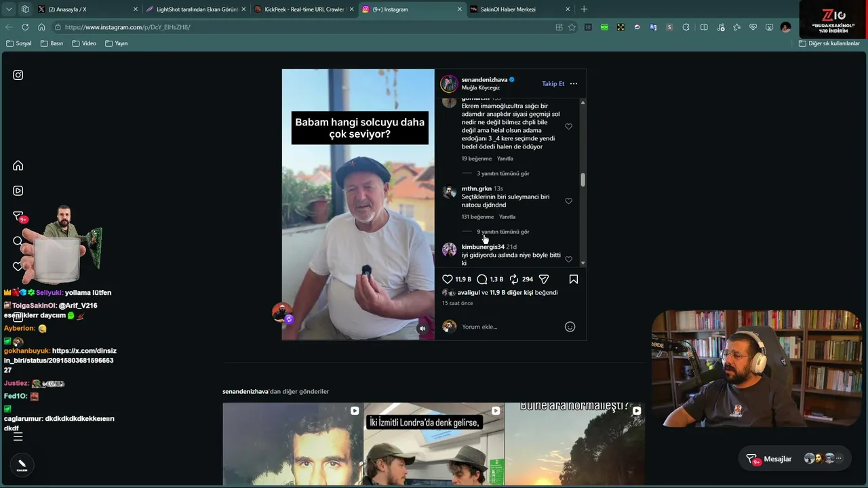This screenshot has width=868, height=488.
Task: Like mthn.grkn's comment
Action: pos(569,201)
